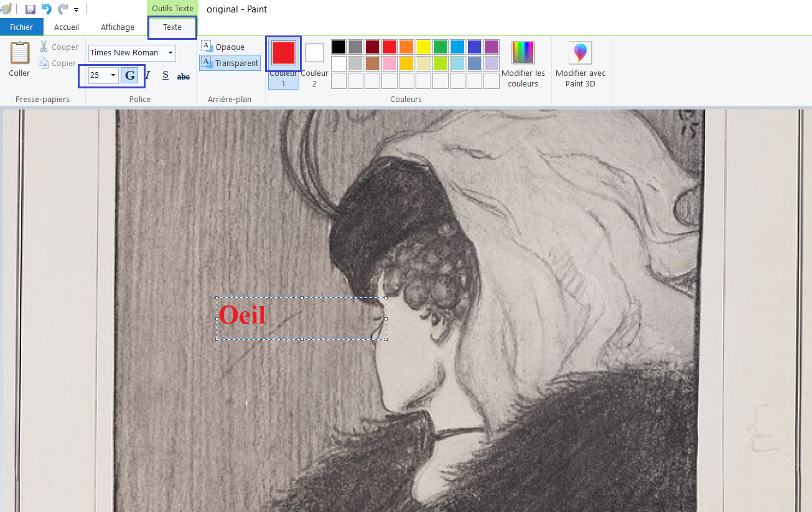Click the original - Paint window title
Screen dimensions: 812x512
pyautogui.click(x=236, y=9)
